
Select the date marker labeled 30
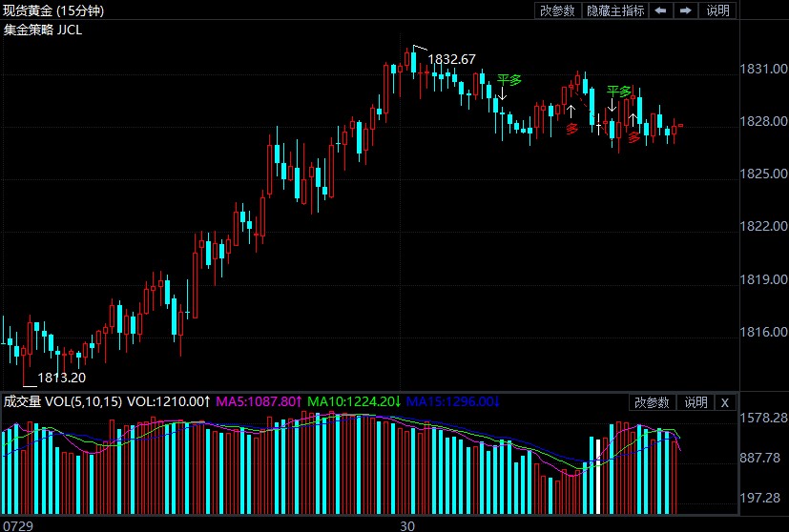click(x=408, y=524)
